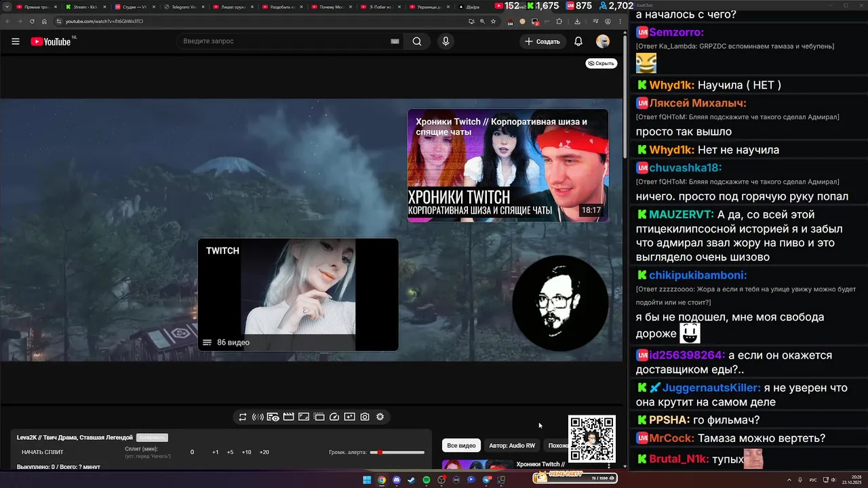Switch to the 'Почему Мос...' tab
The width and height of the screenshot is (868, 488).
tap(331, 7)
